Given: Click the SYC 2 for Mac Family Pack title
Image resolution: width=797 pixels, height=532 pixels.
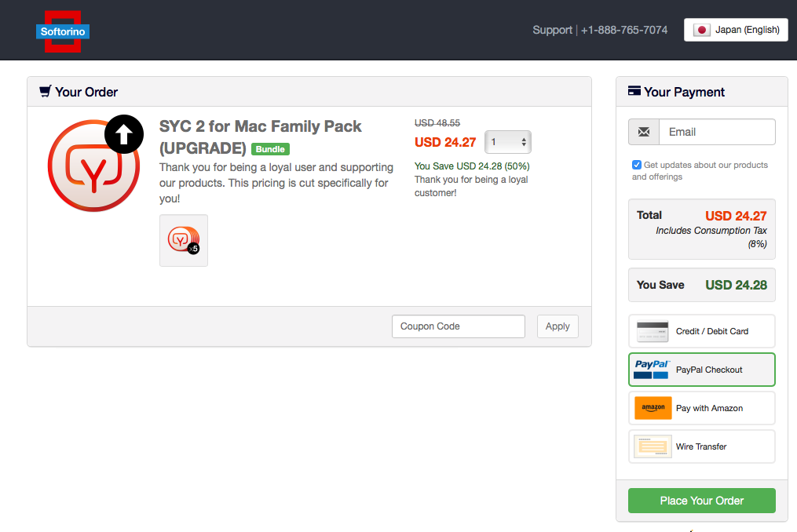Looking at the screenshot, I should (x=260, y=137).
